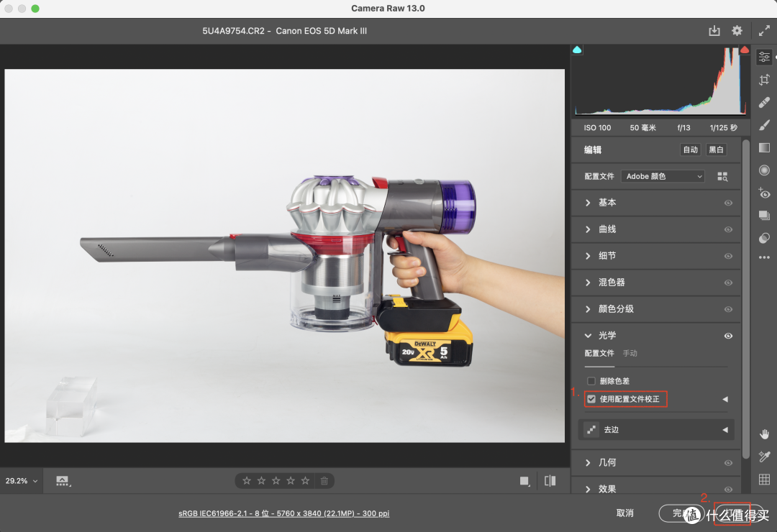Open Camera Raw preferences gear
Viewport: 777px width, 532px height.
click(x=737, y=31)
